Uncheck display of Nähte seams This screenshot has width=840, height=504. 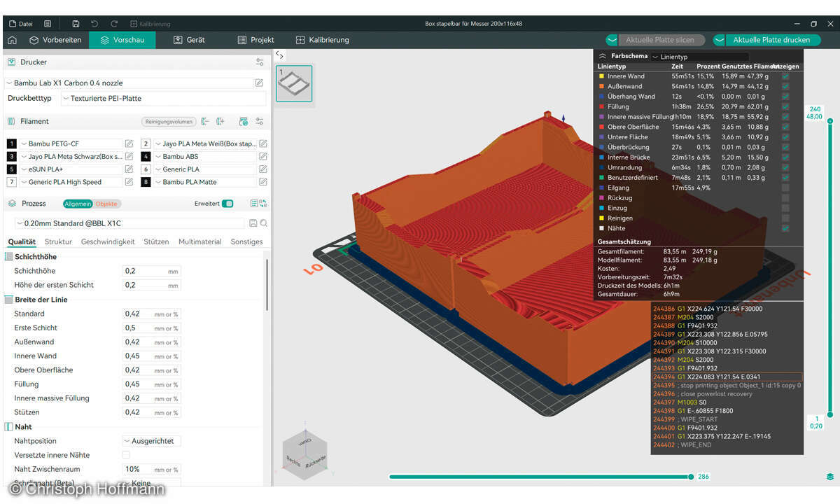785,228
